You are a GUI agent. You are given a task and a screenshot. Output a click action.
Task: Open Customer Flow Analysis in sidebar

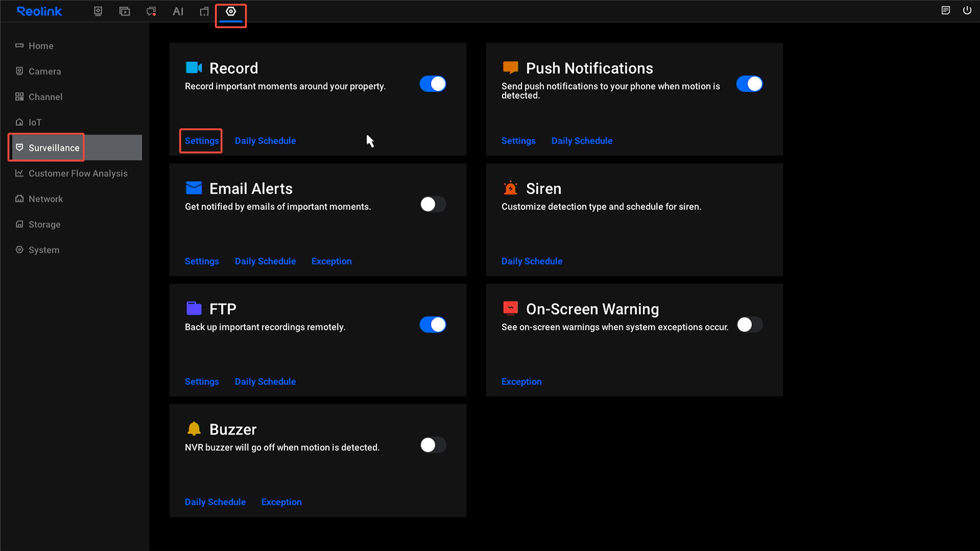[78, 173]
